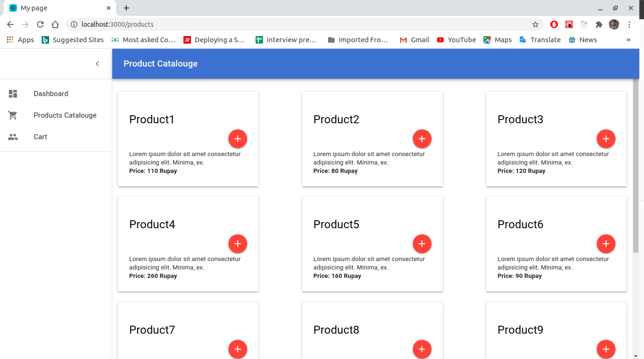
Task: Click the Chrome profile avatar
Action: pyautogui.click(x=614, y=24)
